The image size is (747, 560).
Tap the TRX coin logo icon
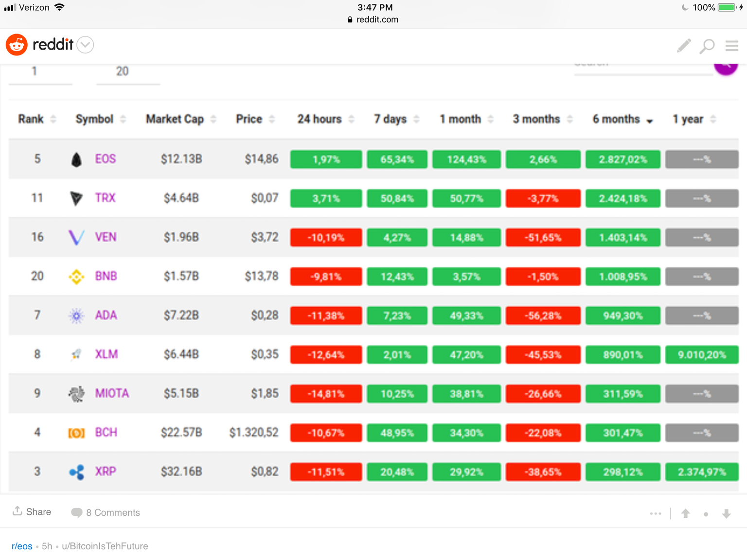pyautogui.click(x=76, y=198)
